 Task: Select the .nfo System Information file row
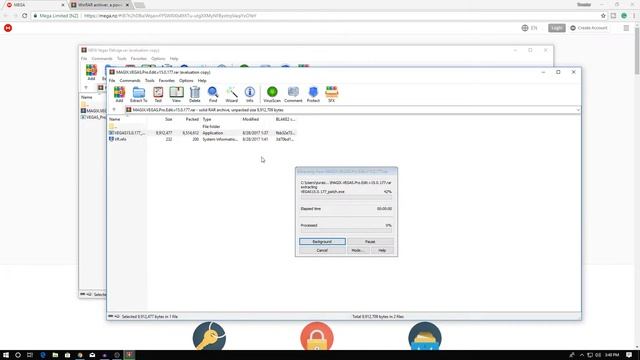[202, 139]
